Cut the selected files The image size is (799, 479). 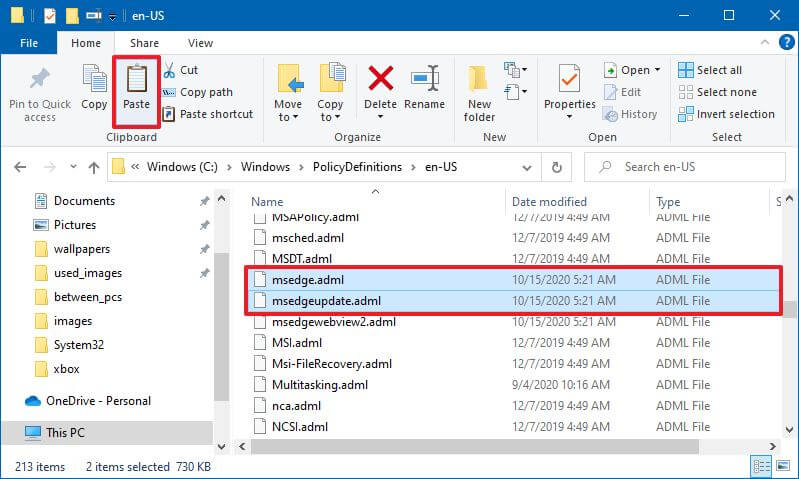tap(181, 70)
